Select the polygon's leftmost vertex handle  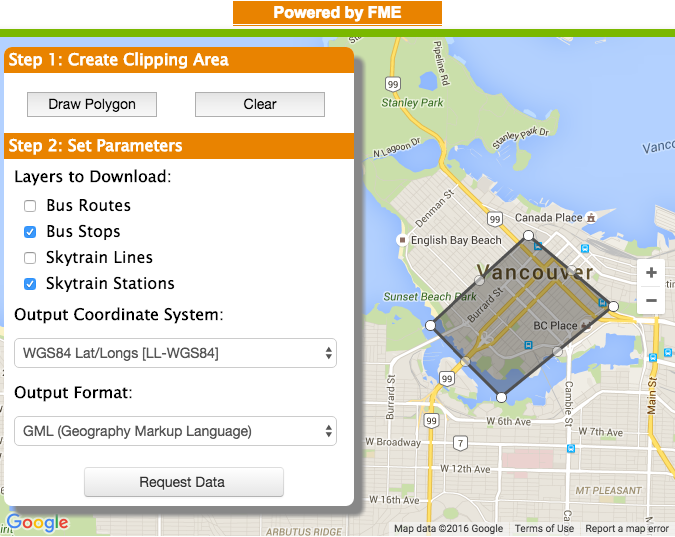tap(431, 325)
